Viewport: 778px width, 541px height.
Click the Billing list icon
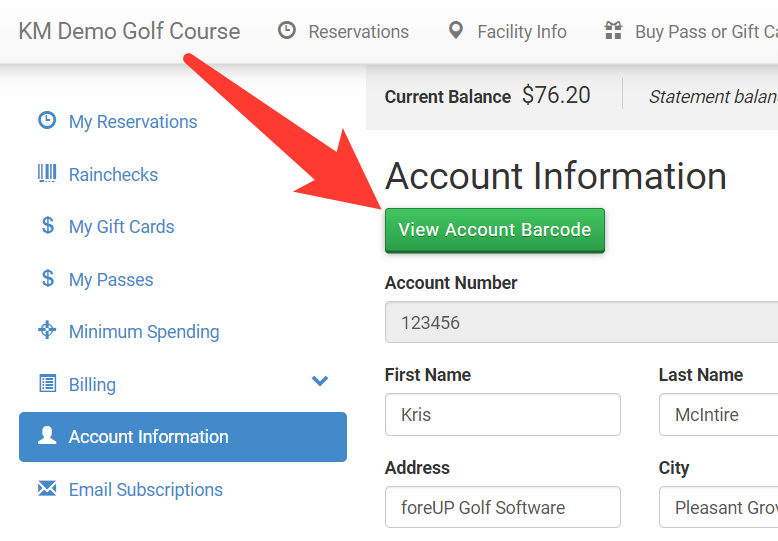47,384
